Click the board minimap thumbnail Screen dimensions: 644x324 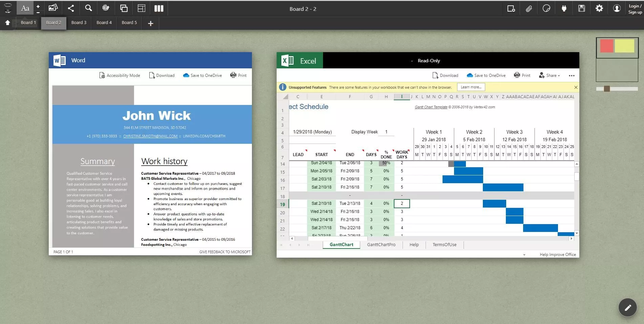tap(617, 60)
